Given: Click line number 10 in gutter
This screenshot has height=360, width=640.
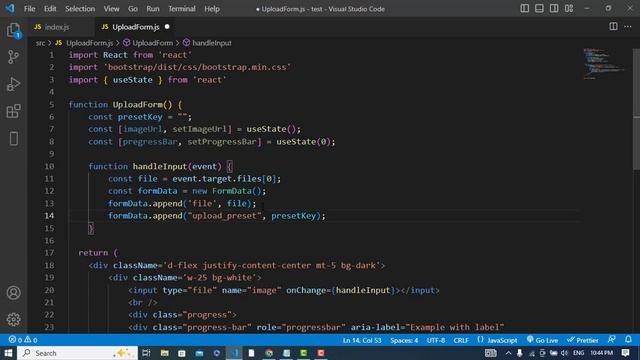Looking at the screenshot, I should pyautogui.click(x=49, y=166).
